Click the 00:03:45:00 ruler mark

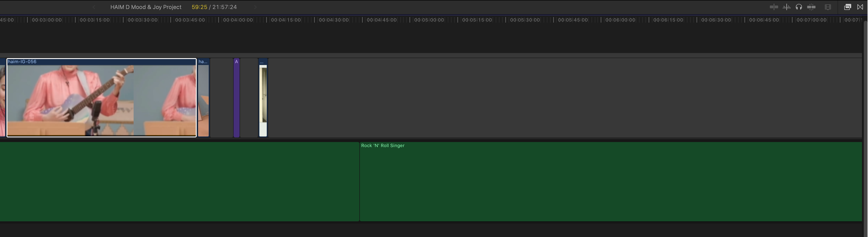point(190,20)
